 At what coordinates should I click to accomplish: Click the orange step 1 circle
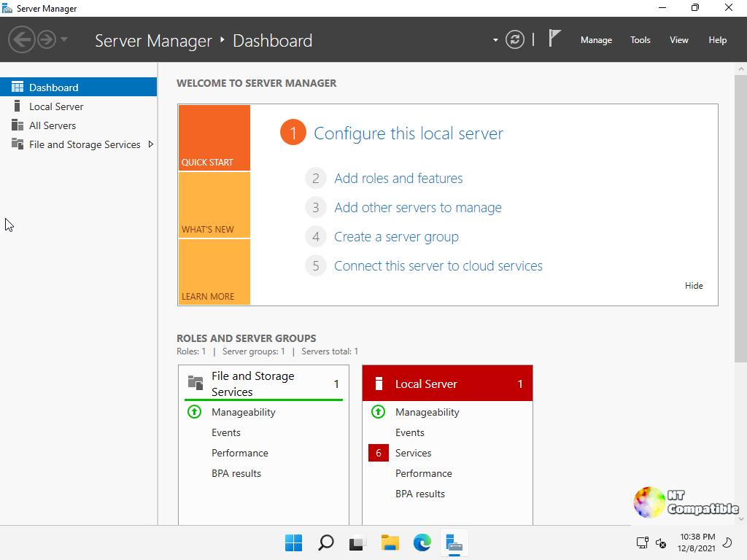[293, 133]
